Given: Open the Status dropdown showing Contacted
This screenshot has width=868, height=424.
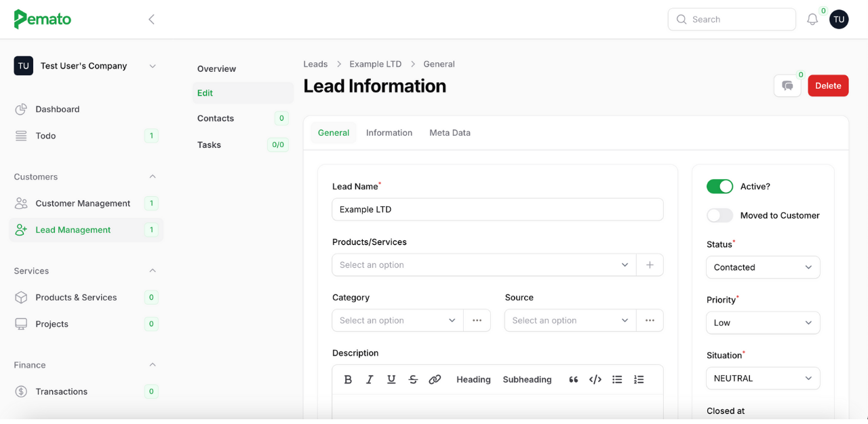Looking at the screenshot, I should tap(763, 267).
